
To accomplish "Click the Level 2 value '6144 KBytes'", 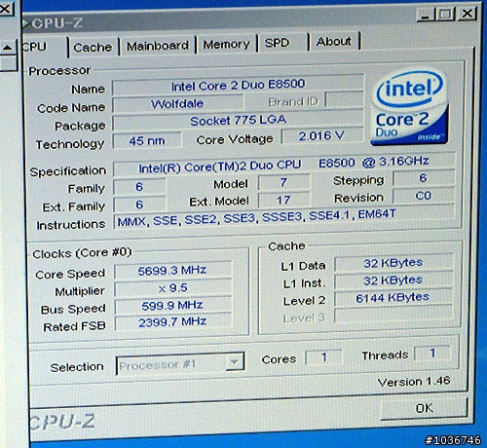I will [393, 297].
